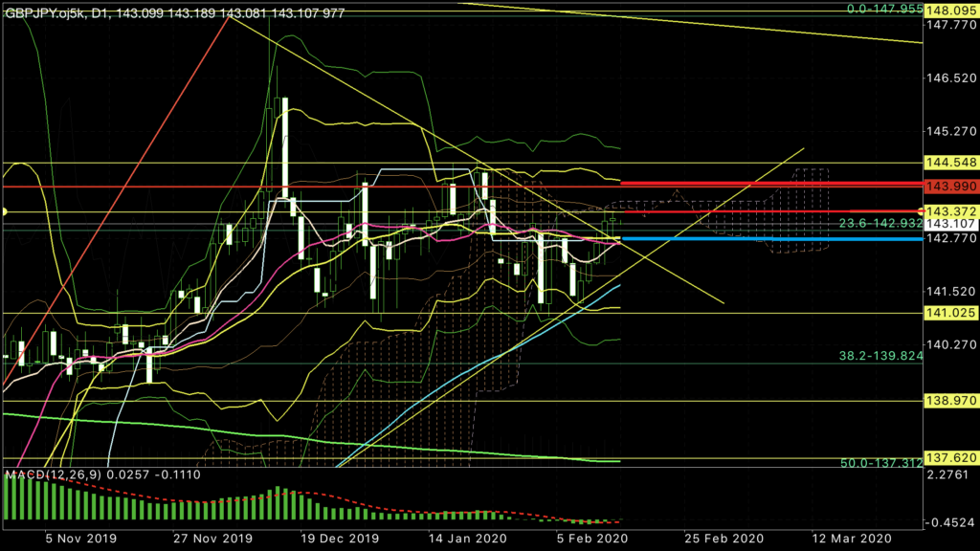The image size is (980, 551).
Task: Click the Fibonacci 0.0-147.955 label
Action: tap(885, 9)
